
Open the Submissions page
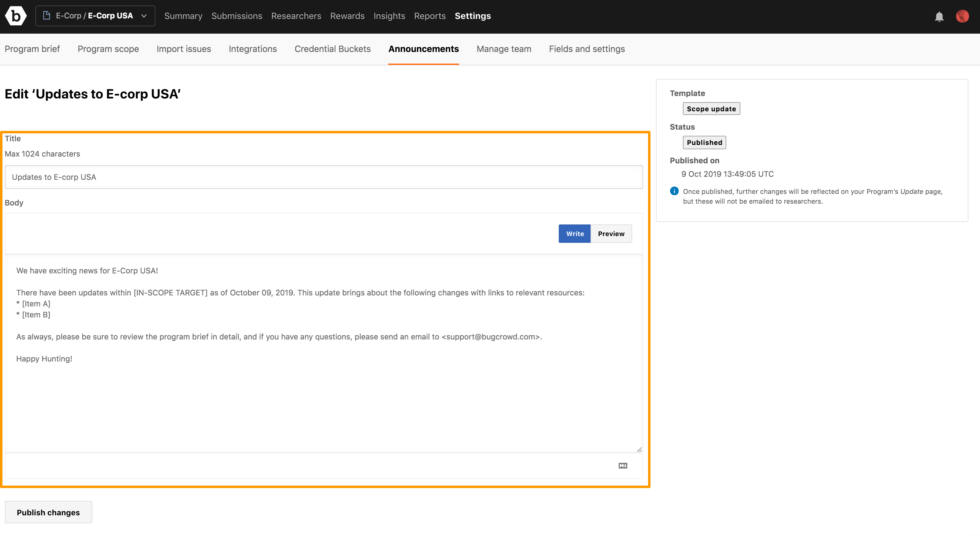(237, 16)
